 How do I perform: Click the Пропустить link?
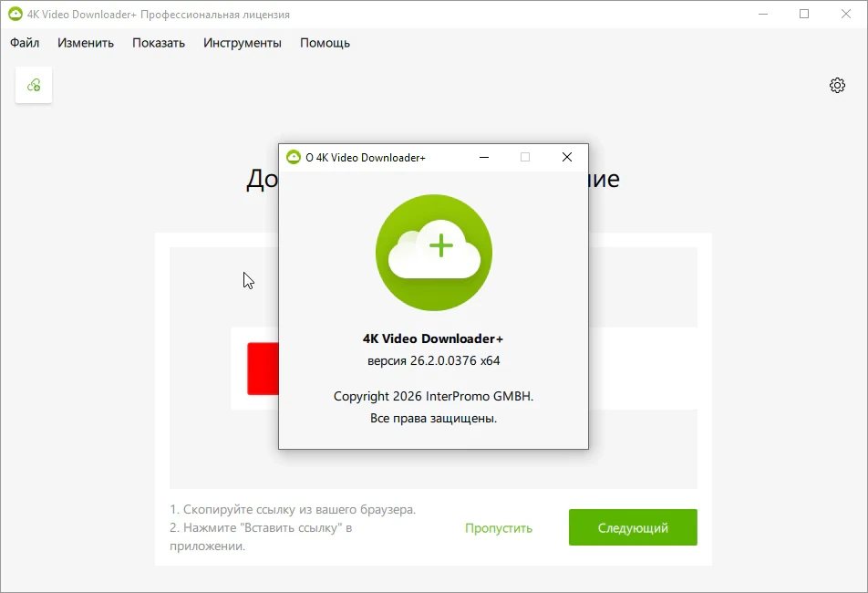pos(499,528)
